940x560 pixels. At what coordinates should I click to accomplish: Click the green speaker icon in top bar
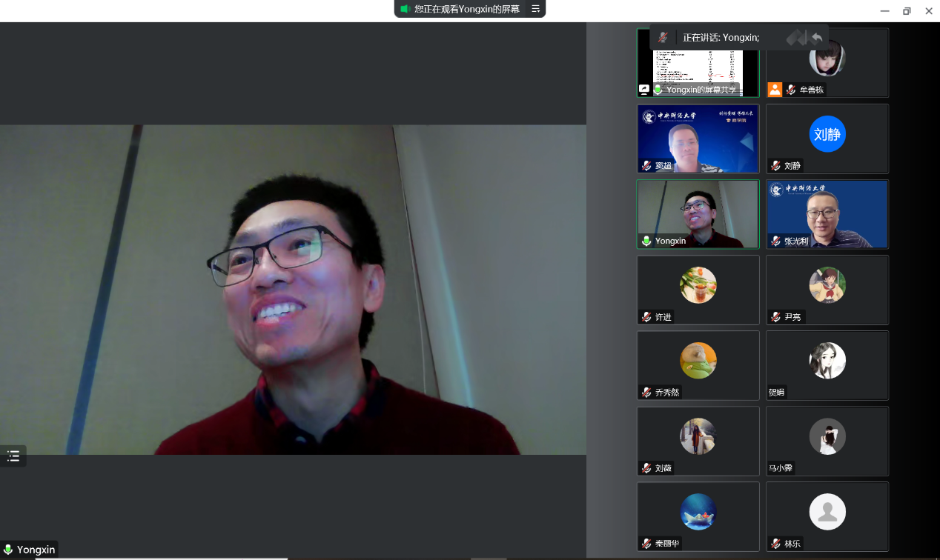[x=405, y=9]
